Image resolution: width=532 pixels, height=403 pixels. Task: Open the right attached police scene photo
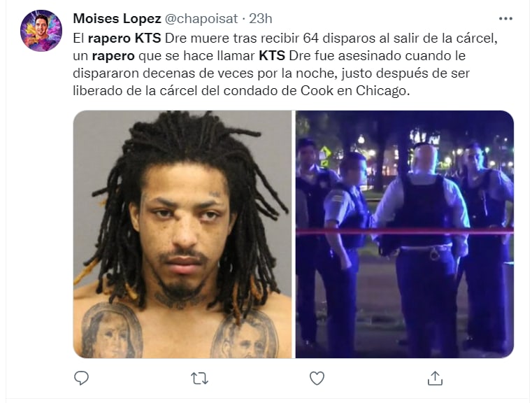(x=405, y=234)
